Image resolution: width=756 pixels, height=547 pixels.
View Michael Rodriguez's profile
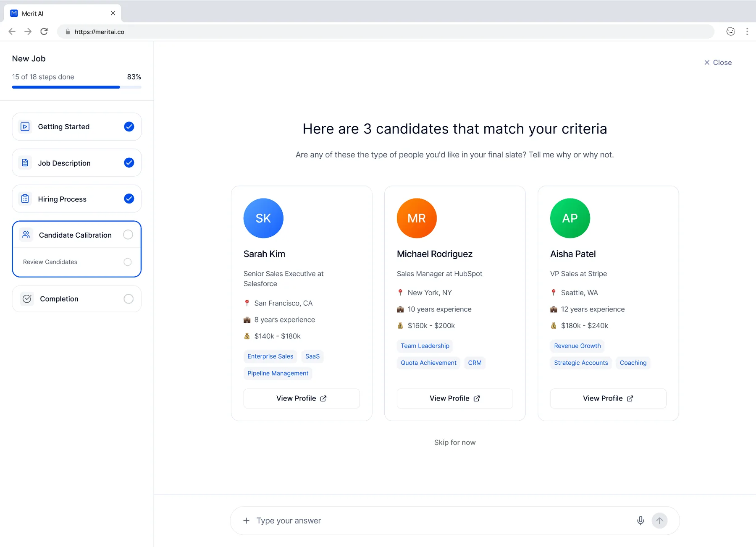point(455,398)
